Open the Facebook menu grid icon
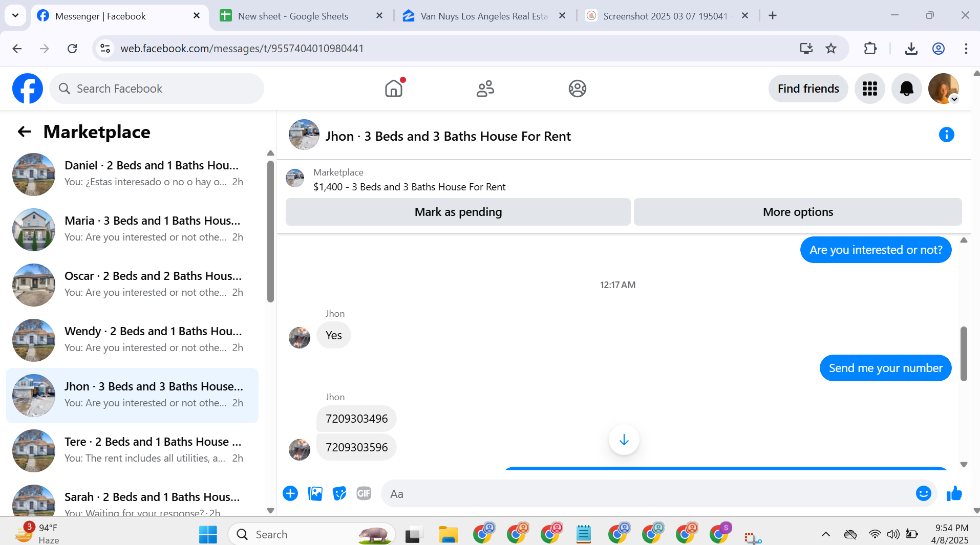The width and height of the screenshot is (980, 545). (x=869, y=89)
